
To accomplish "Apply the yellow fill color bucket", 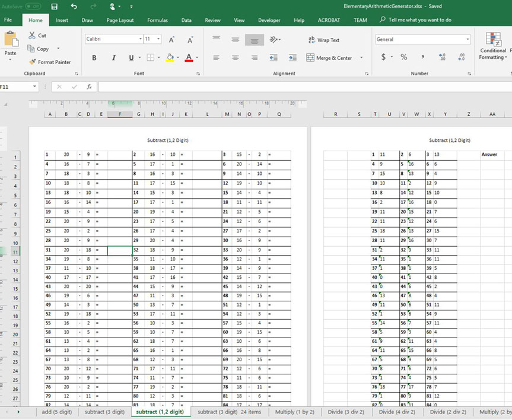I will tap(170, 58).
